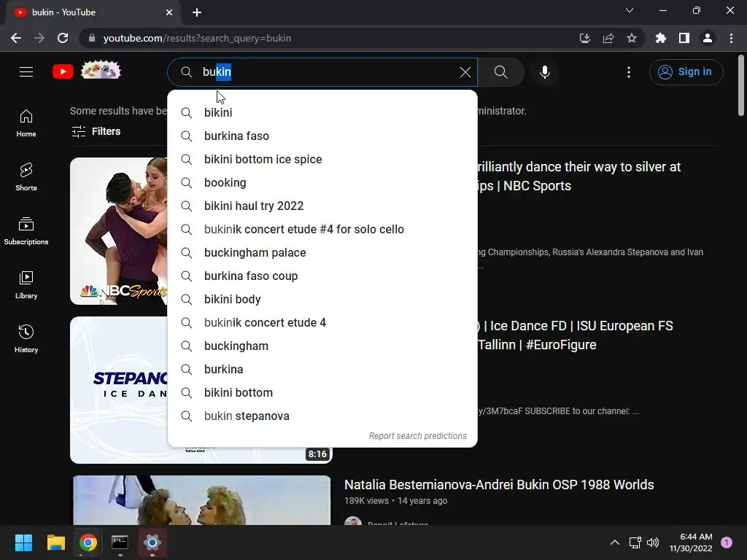Select suggestion "bukin stepanova"
This screenshot has width=747, height=560.
click(x=322, y=416)
